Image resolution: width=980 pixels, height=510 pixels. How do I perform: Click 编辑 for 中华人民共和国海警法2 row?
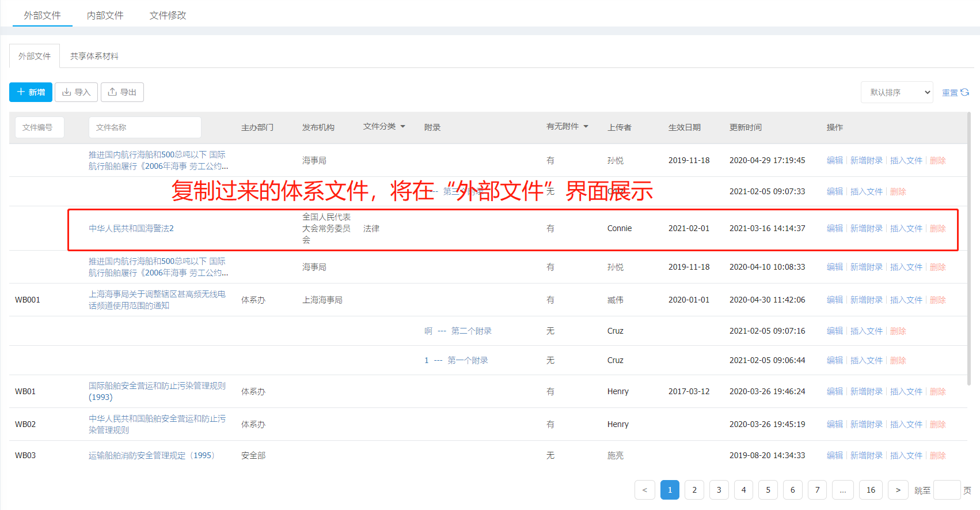[835, 228]
